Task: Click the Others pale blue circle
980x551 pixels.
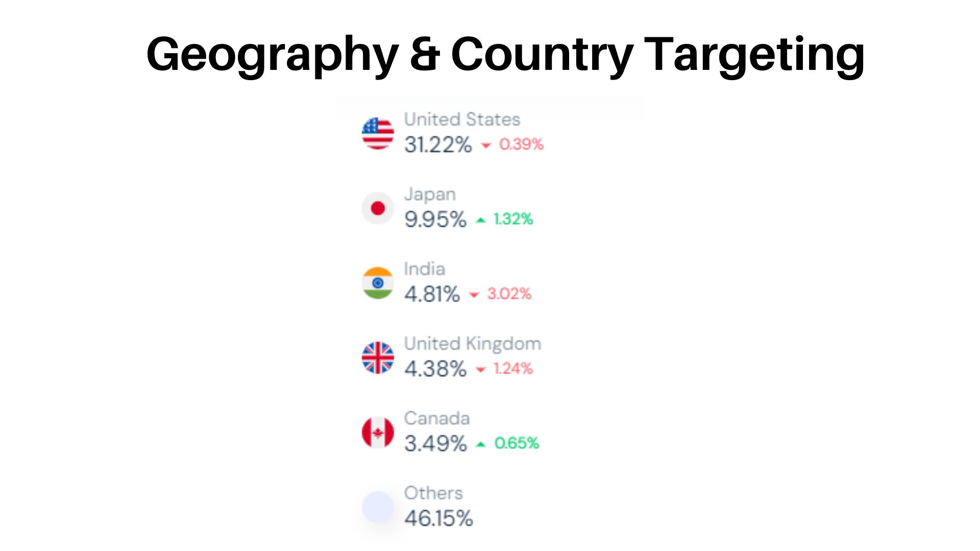Action: tap(378, 507)
